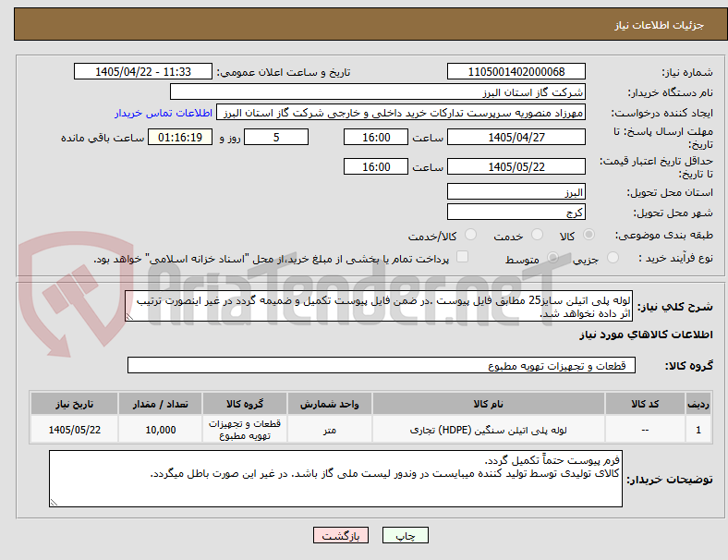Click the بازگشت (back) button
728x560 pixels.
click(x=341, y=535)
